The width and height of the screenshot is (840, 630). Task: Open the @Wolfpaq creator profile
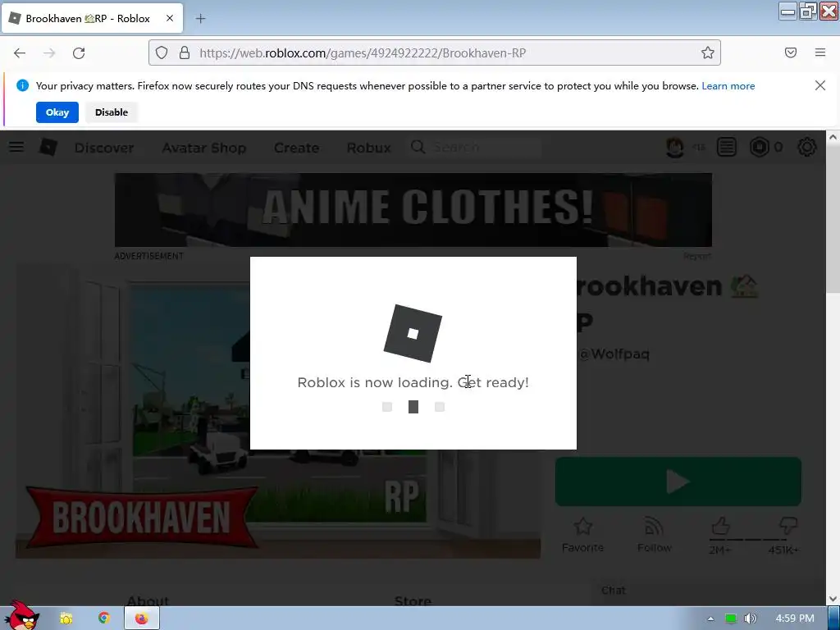tap(614, 354)
